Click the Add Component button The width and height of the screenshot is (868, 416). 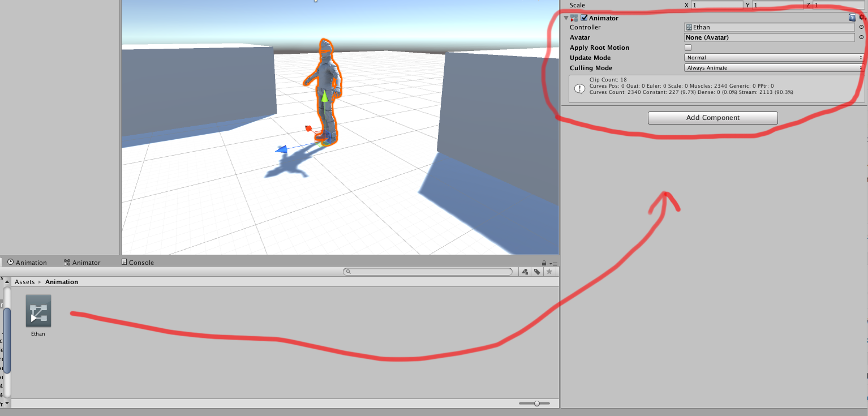(x=713, y=118)
